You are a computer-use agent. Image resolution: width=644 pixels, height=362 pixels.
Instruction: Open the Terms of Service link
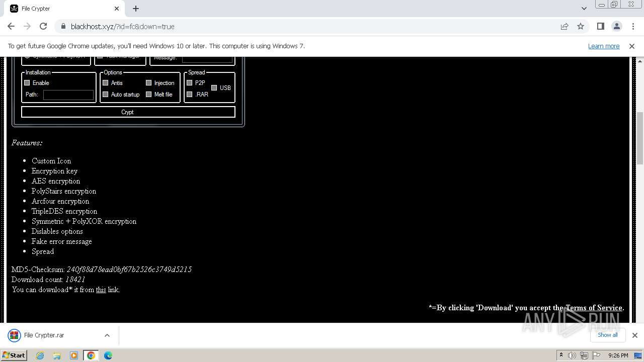[594, 308]
